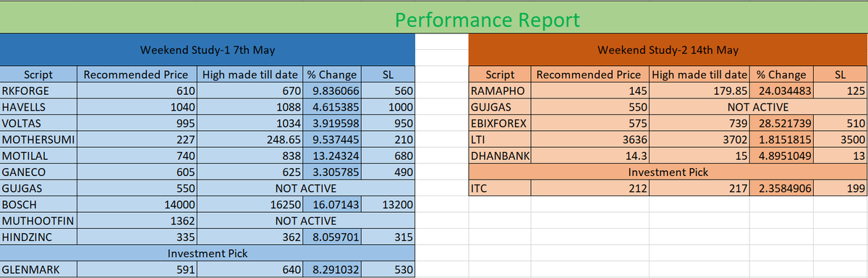Screen dimensions: 868x278
Task: Click the 9.836066 percent change cell
Action: click(332, 92)
